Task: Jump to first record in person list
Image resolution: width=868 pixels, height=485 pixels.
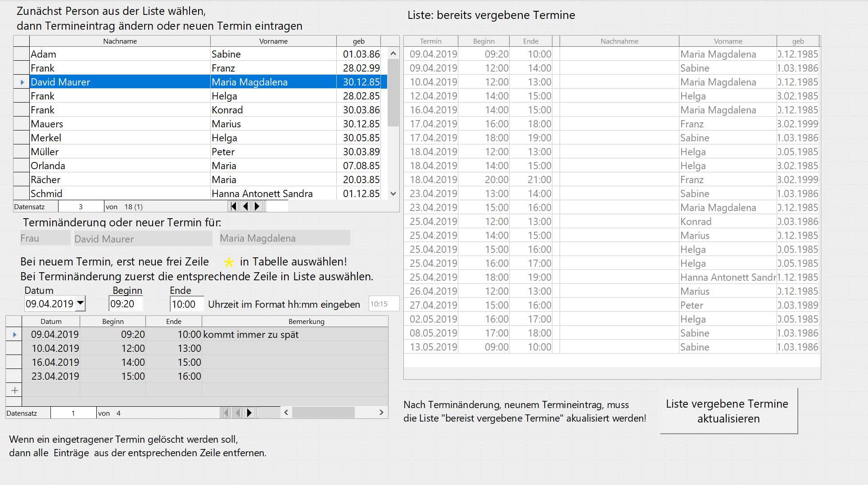Action: pos(233,207)
